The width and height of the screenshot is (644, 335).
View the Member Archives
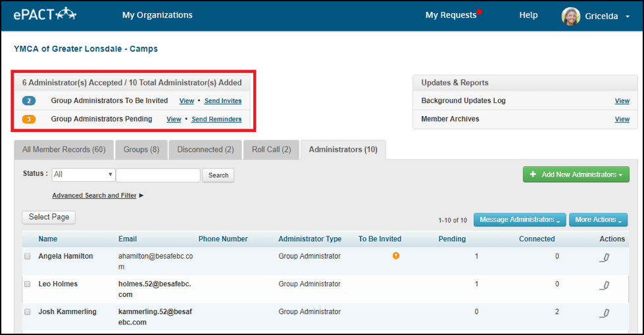(622, 120)
